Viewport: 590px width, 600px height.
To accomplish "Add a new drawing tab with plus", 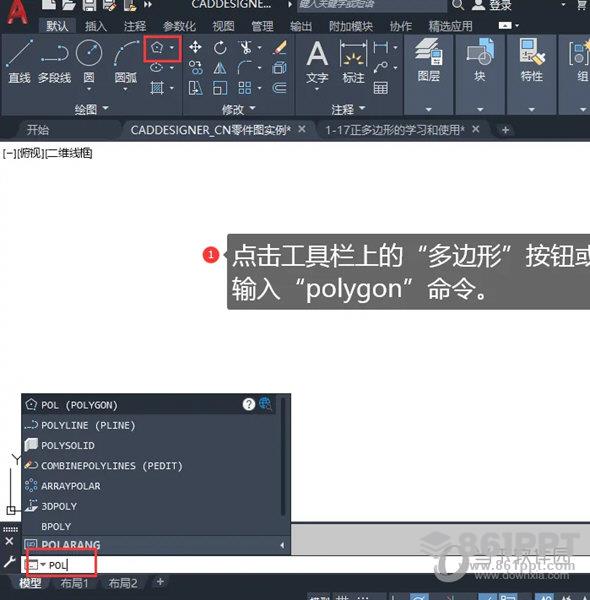I will coord(505,130).
